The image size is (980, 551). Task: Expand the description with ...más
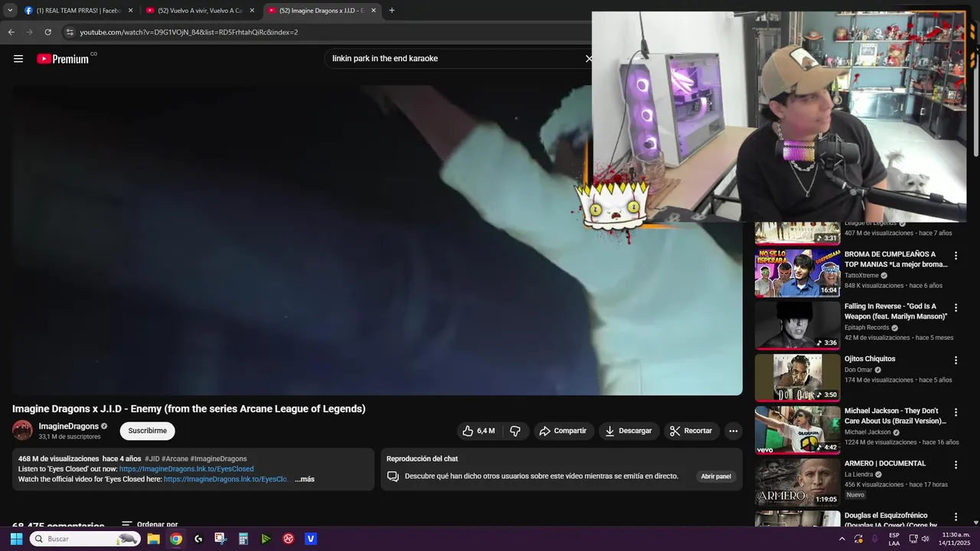tap(305, 479)
